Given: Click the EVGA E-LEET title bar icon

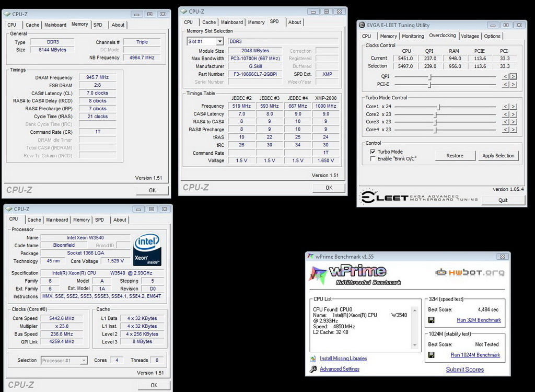Looking at the screenshot, I should 362,25.
